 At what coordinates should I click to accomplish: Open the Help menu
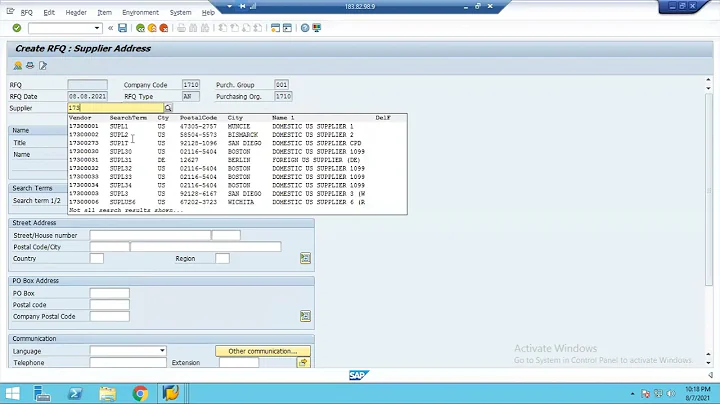pos(208,12)
